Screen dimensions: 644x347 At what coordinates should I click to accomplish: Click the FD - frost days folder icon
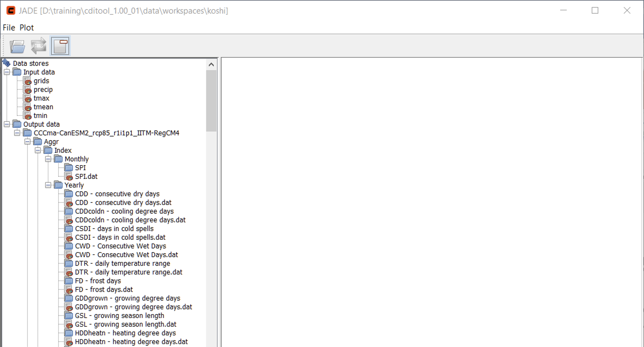click(x=69, y=281)
